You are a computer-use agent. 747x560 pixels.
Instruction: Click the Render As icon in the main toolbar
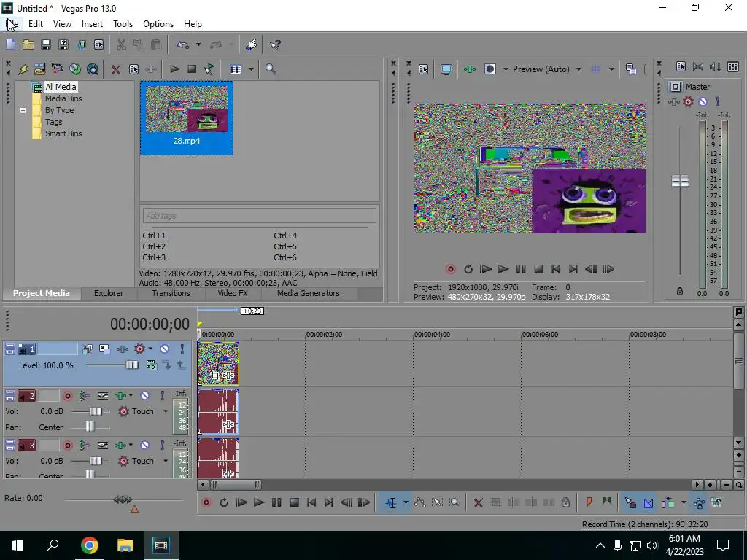81,44
